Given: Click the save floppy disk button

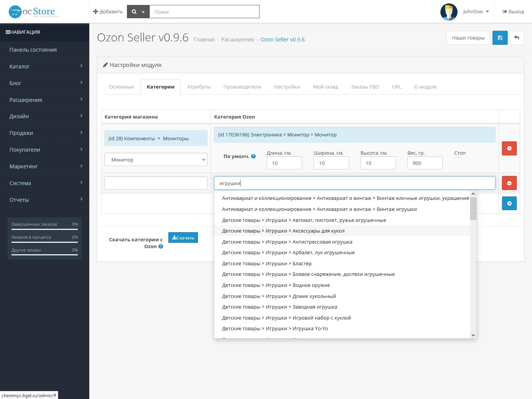Looking at the screenshot, I should click(500, 38).
